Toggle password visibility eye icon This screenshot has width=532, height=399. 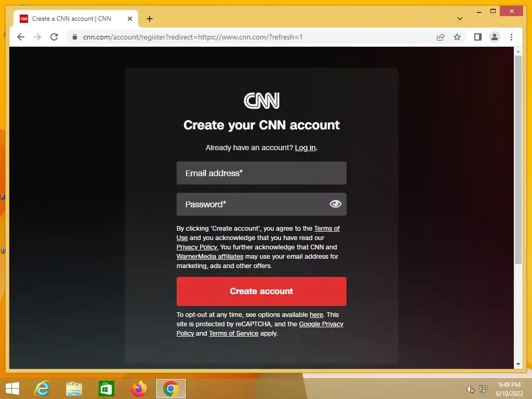click(x=335, y=204)
